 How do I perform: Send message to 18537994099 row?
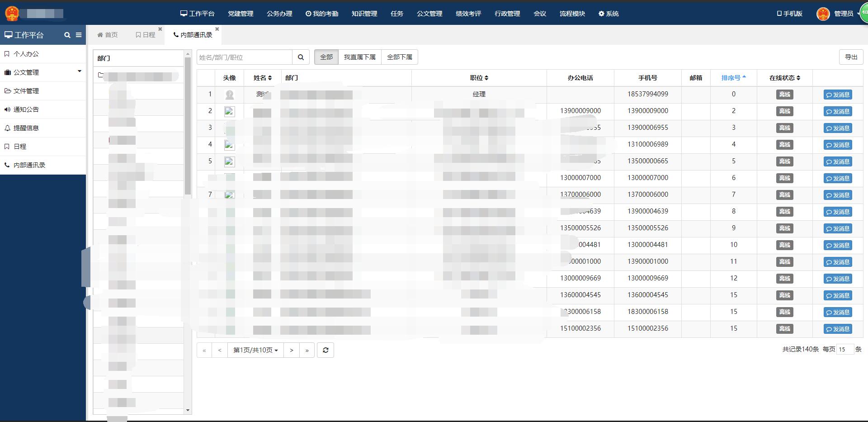(838, 95)
